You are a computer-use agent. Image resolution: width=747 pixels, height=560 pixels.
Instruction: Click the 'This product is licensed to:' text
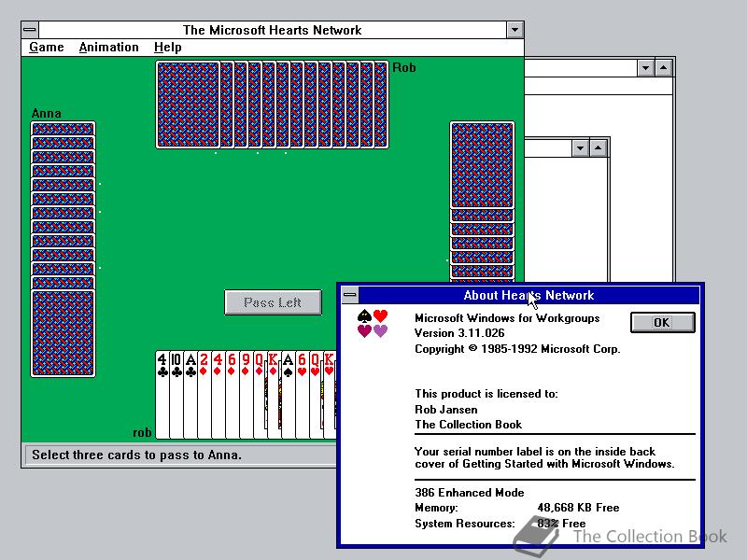(x=486, y=394)
